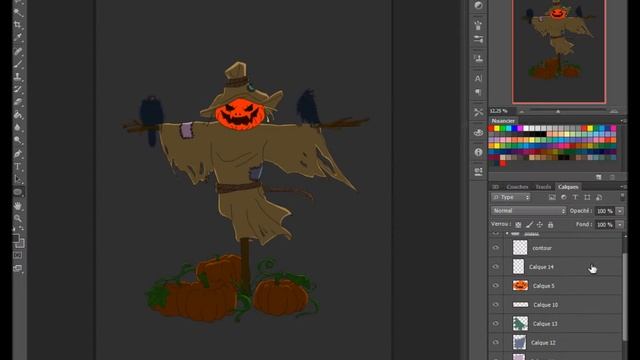This screenshot has height=360, width=640.
Task: Toggle lock position
Action: pos(540,224)
